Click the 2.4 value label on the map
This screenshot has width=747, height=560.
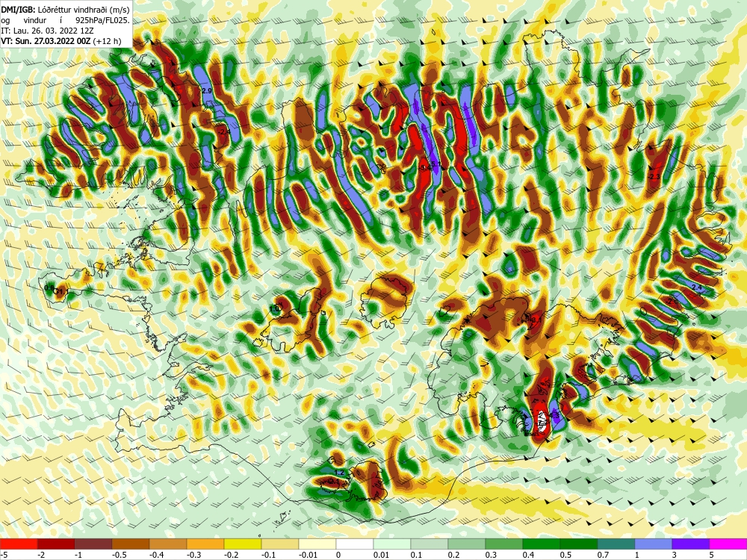(x=696, y=287)
